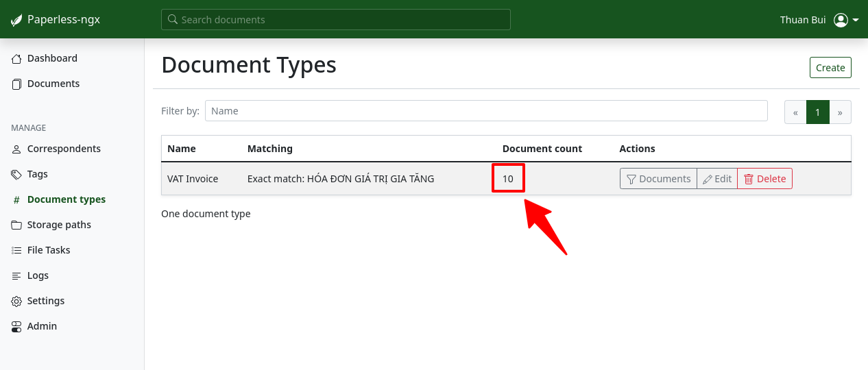Click the Correspondents person icon

click(16, 149)
